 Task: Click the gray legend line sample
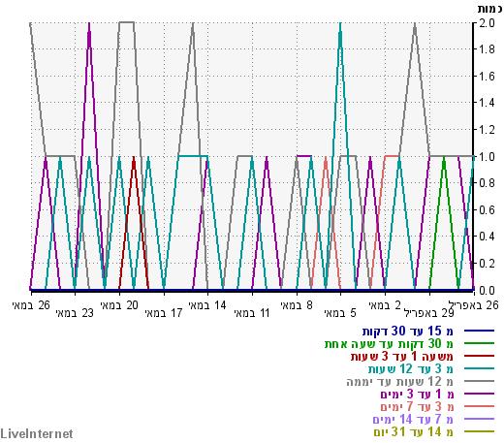click(479, 381)
